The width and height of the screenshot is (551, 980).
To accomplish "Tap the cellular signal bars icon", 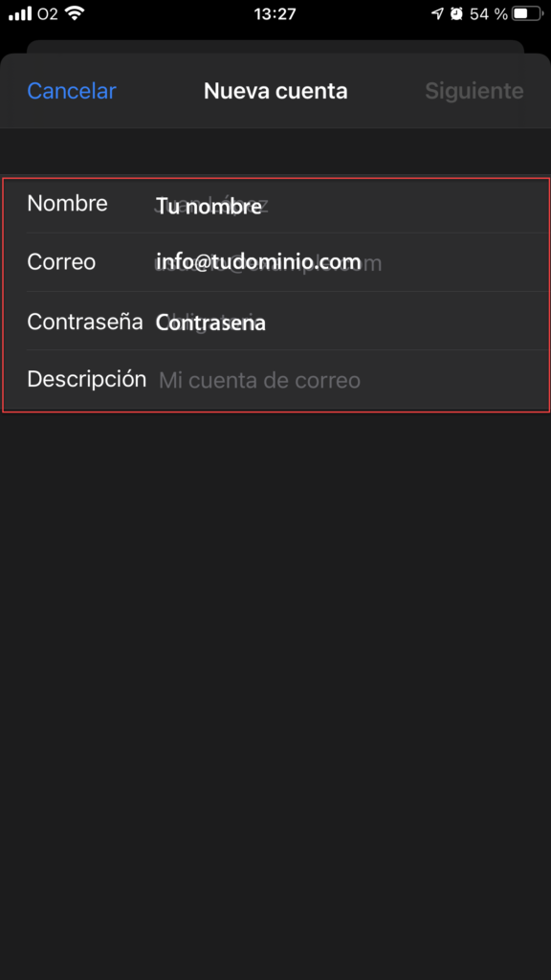I will point(20,13).
